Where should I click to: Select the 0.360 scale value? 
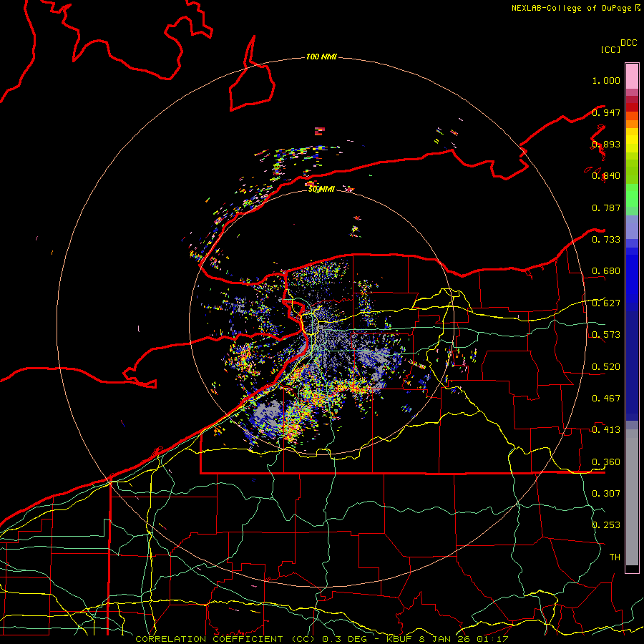click(606, 462)
